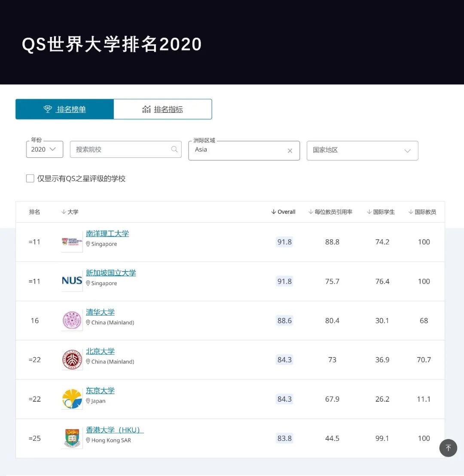464x476 pixels.
Task: Click the University of Tokyo logo
Action: tap(72, 399)
